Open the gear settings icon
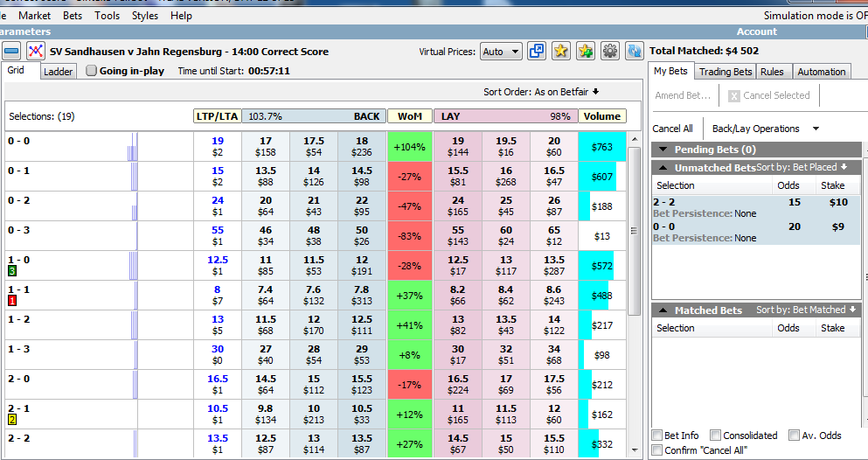 click(x=609, y=52)
